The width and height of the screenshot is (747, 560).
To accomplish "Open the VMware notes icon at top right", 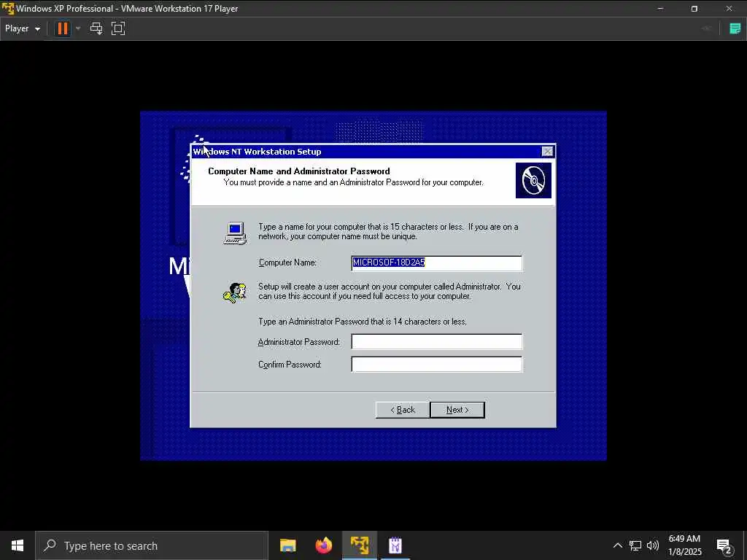I will click(x=735, y=28).
